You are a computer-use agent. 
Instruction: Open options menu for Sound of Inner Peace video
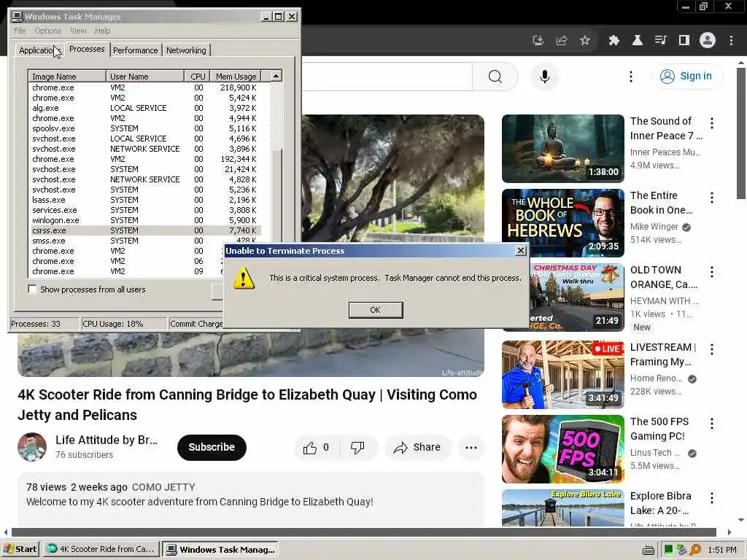tap(712, 123)
